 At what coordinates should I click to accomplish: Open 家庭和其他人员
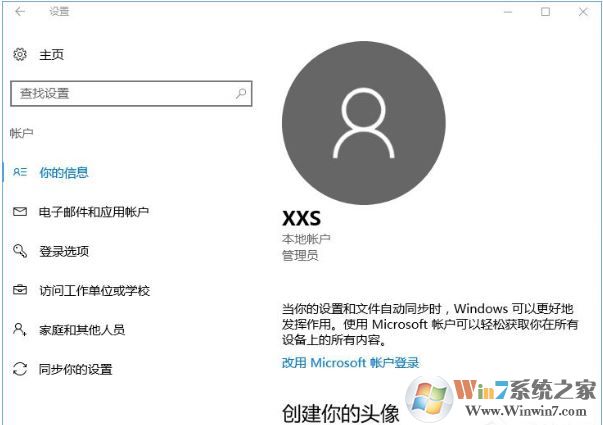[x=82, y=330]
